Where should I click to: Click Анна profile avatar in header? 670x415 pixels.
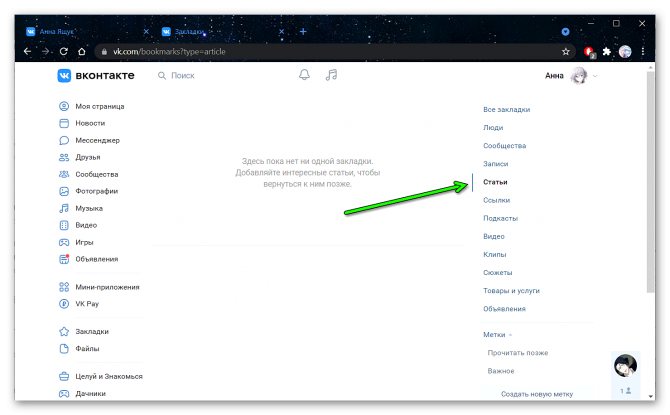579,76
